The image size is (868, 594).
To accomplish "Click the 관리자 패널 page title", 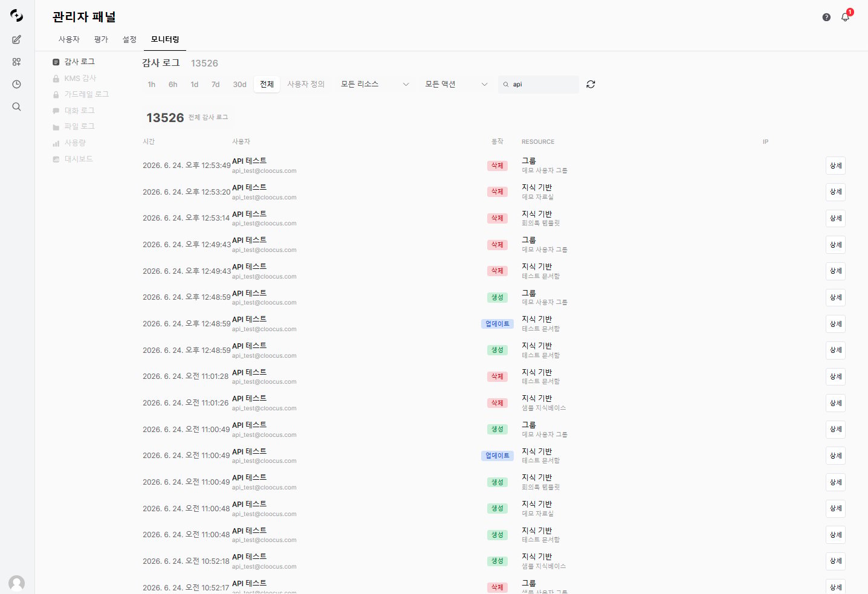I will point(84,17).
